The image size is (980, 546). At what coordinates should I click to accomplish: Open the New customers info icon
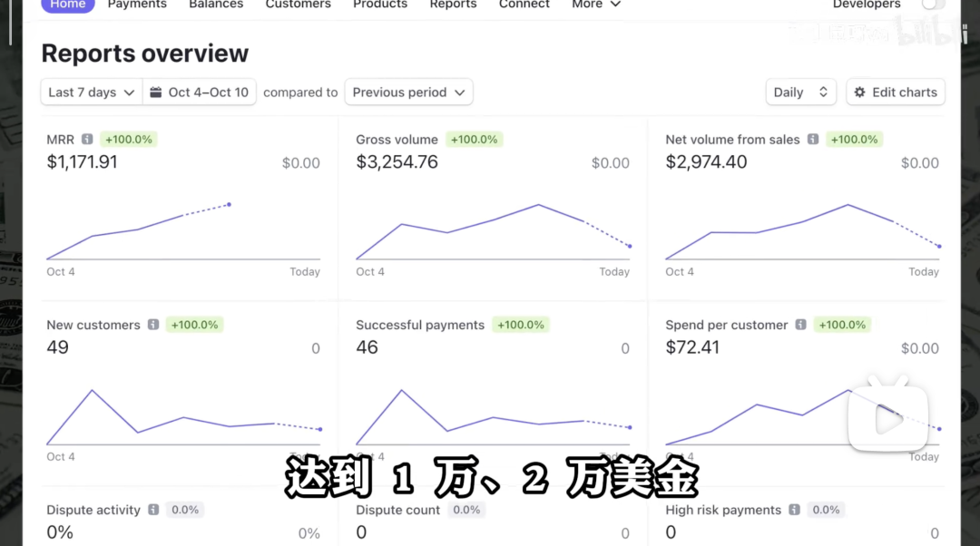coord(153,324)
